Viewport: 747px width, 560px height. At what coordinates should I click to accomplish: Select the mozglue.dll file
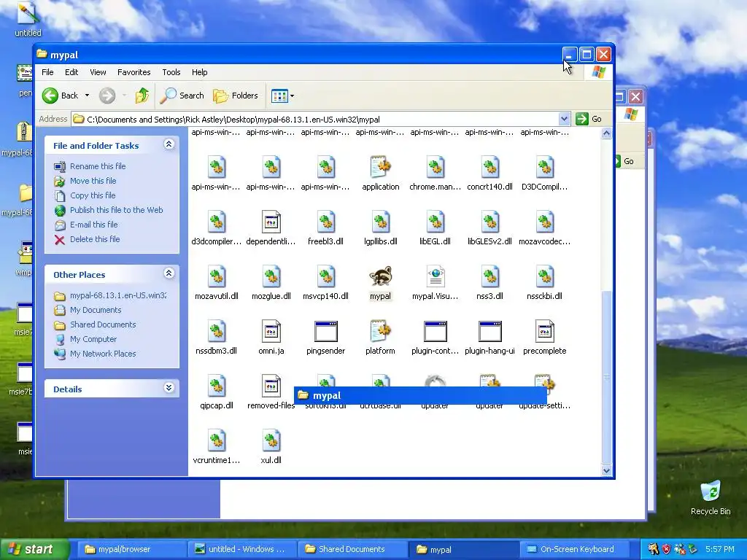click(271, 276)
